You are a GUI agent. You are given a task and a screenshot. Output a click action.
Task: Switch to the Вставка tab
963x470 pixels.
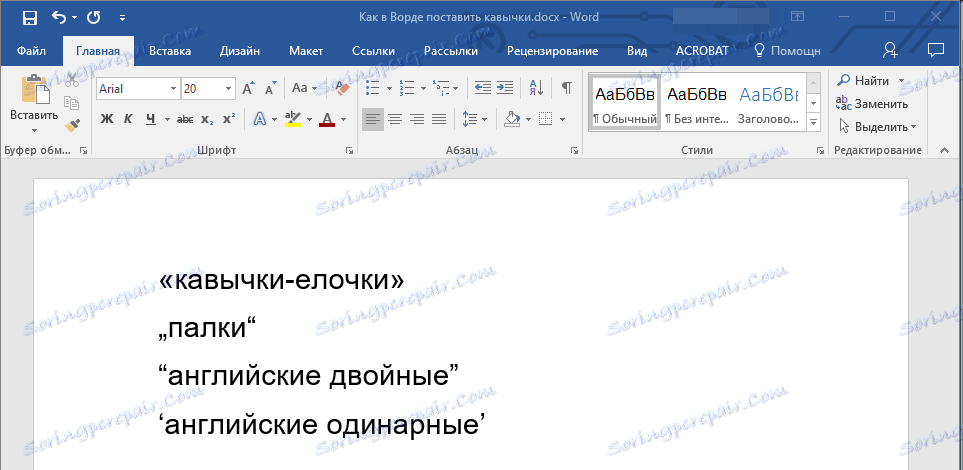tap(170, 51)
